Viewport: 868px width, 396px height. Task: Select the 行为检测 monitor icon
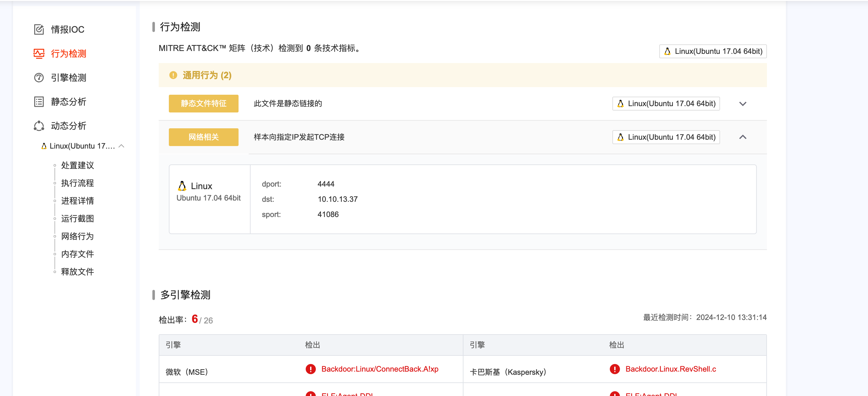point(39,53)
